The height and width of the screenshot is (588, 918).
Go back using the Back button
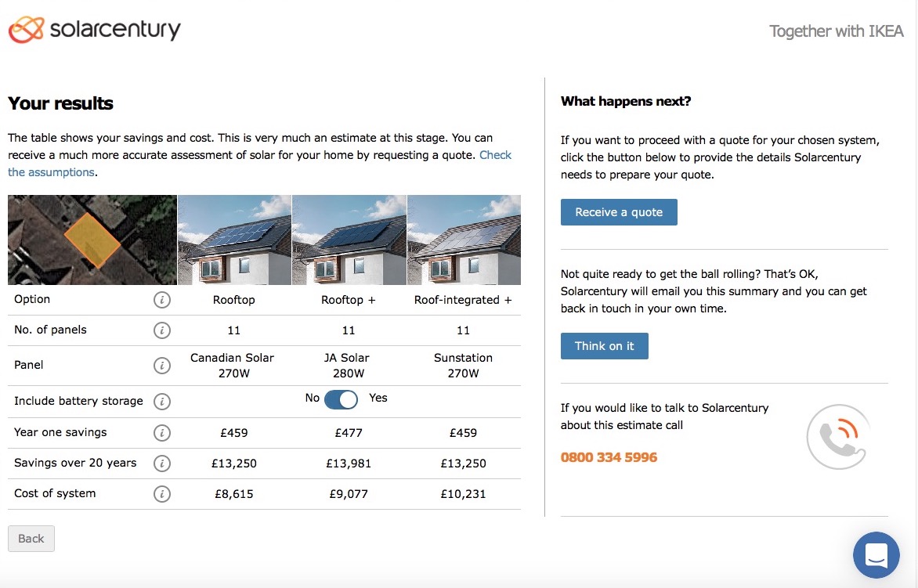tap(31, 539)
